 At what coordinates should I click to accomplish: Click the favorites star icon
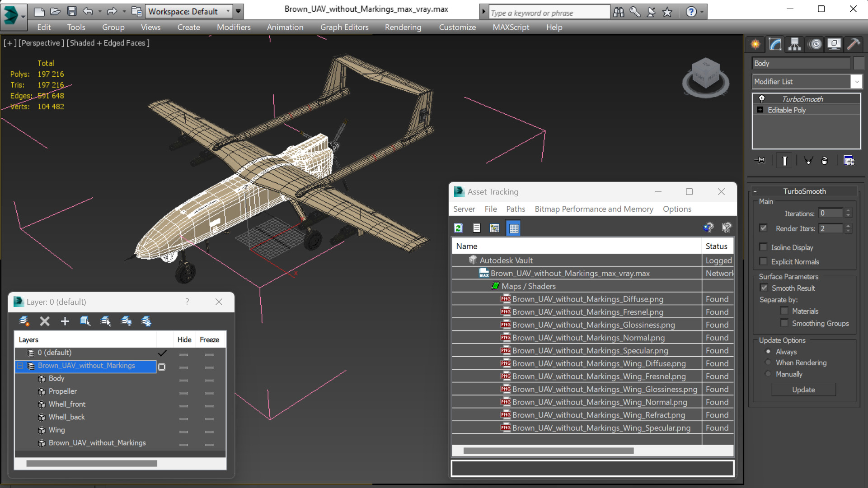click(667, 12)
